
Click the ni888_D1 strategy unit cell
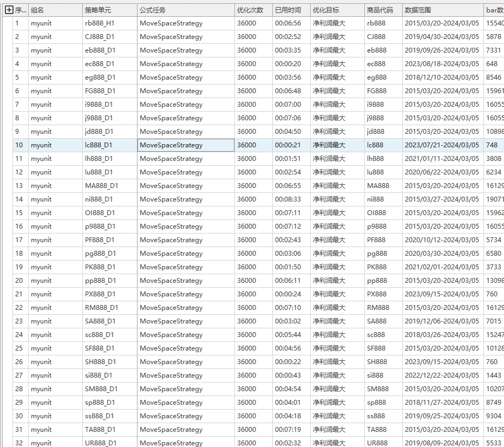point(99,199)
